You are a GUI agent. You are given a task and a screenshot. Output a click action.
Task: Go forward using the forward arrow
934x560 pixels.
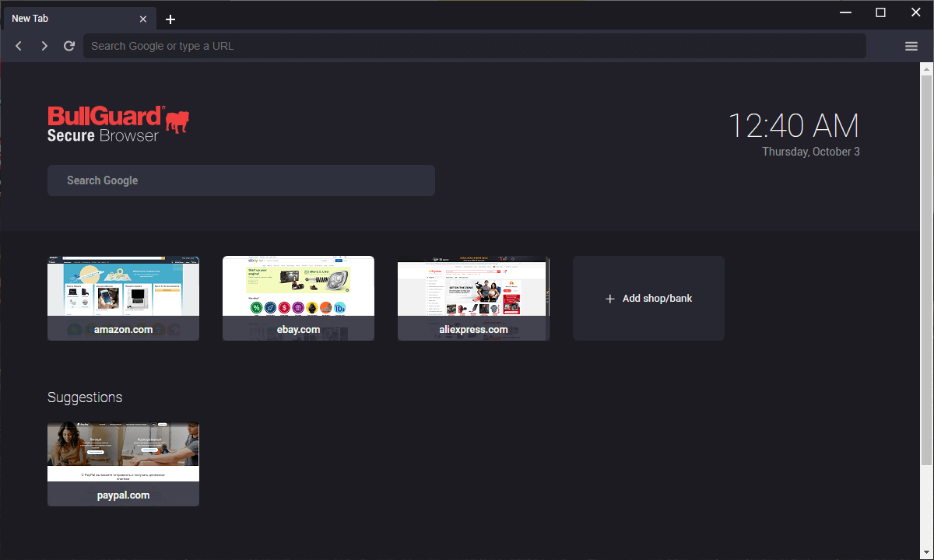point(44,46)
